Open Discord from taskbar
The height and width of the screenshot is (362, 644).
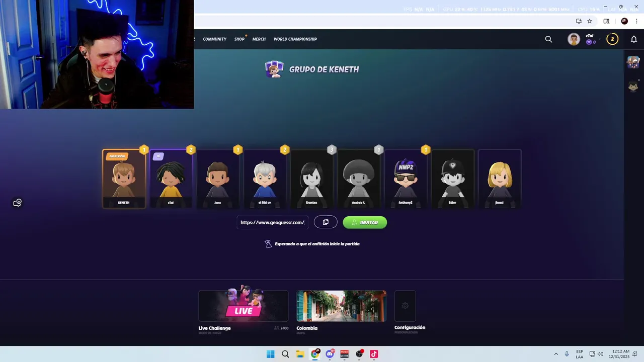[x=330, y=354]
